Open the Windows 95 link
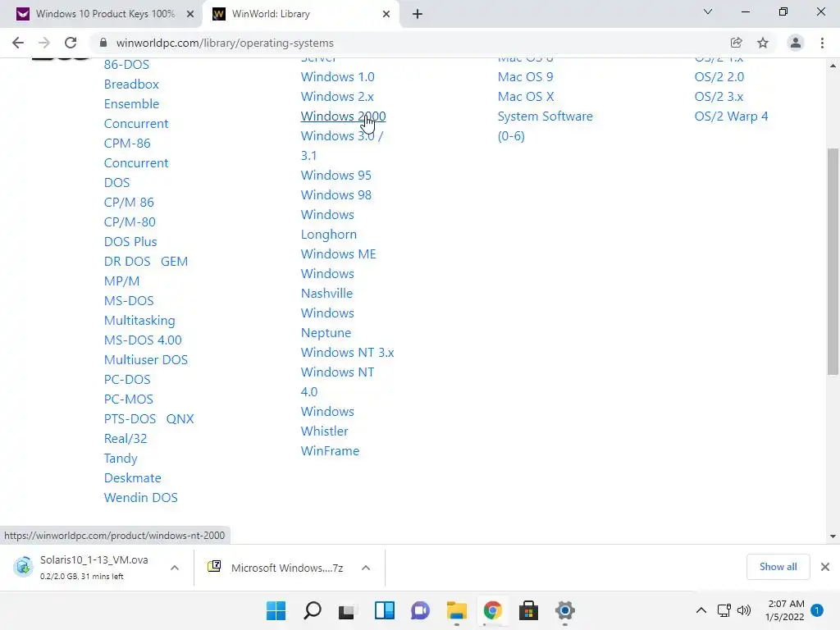 tap(336, 176)
